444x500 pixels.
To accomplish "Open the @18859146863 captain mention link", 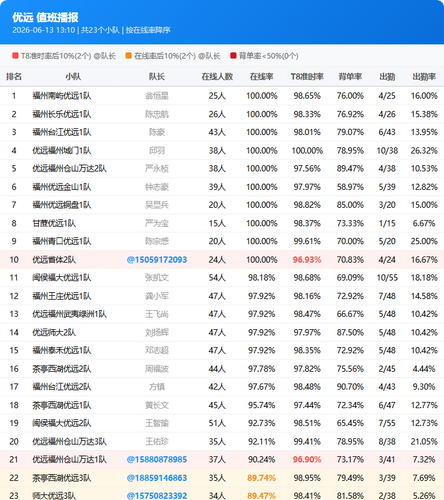I will coord(157,478).
